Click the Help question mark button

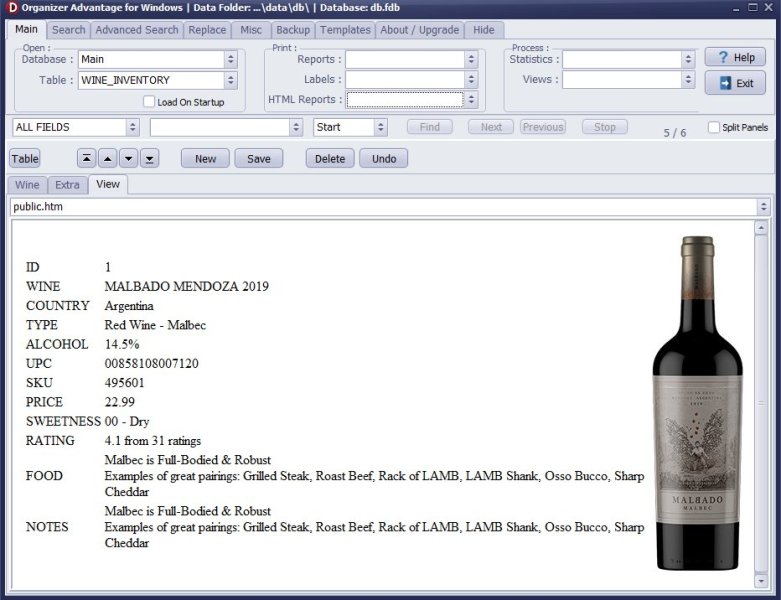pos(735,57)
